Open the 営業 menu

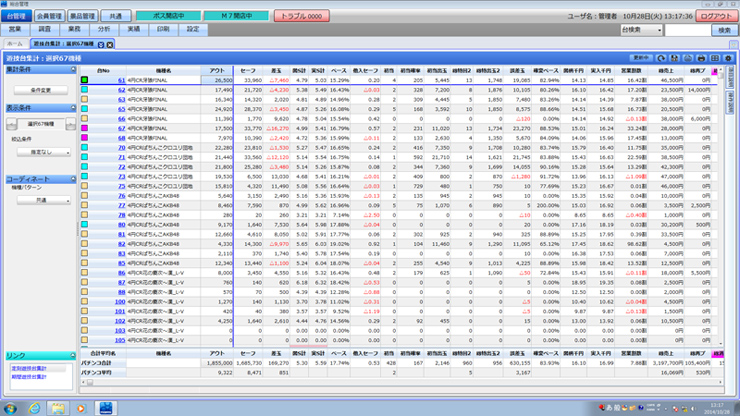point(15,29)
